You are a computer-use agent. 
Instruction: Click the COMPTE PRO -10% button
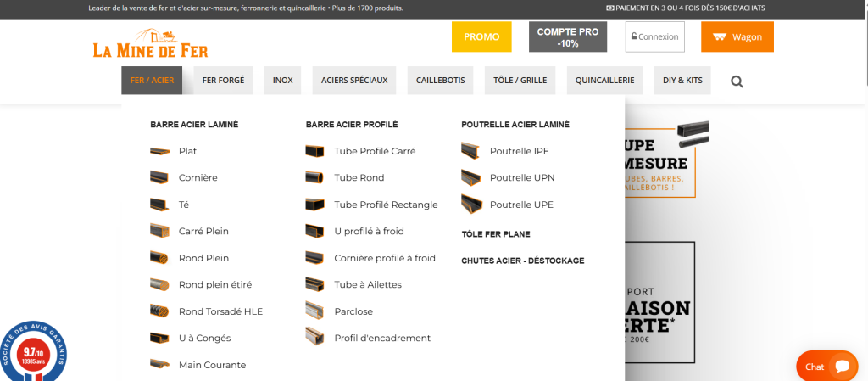point(568,36)
